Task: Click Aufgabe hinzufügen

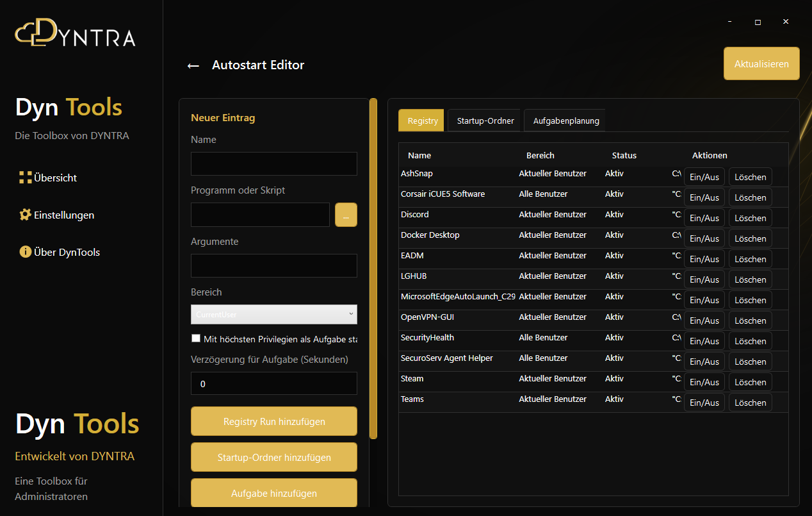Action: tap(274, 493)
